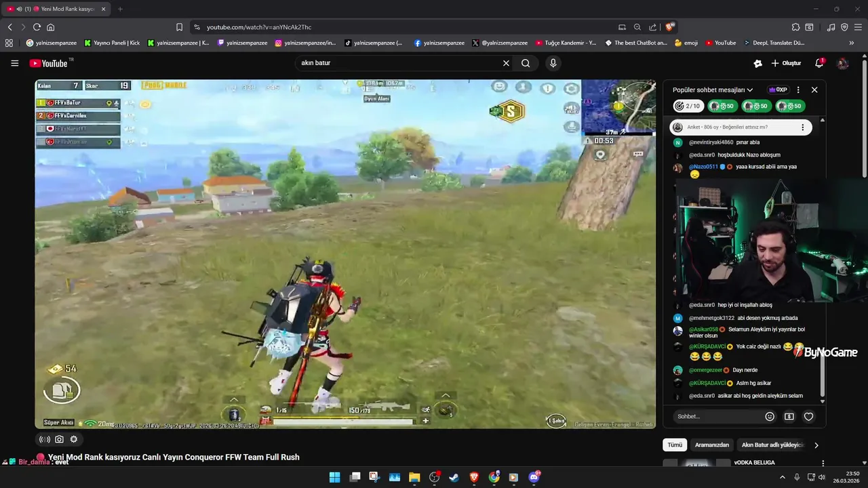
Task: Bookmark this page with the bookmark icon
Action: (x=179, y=27)
